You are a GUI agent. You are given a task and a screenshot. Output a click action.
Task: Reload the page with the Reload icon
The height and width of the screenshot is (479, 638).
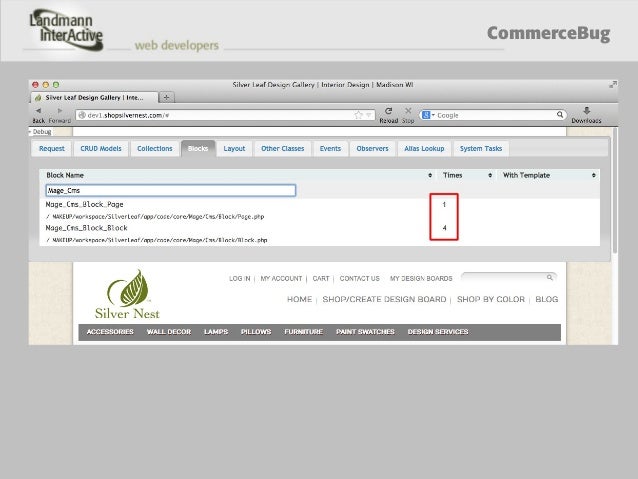tap(389, 111)
